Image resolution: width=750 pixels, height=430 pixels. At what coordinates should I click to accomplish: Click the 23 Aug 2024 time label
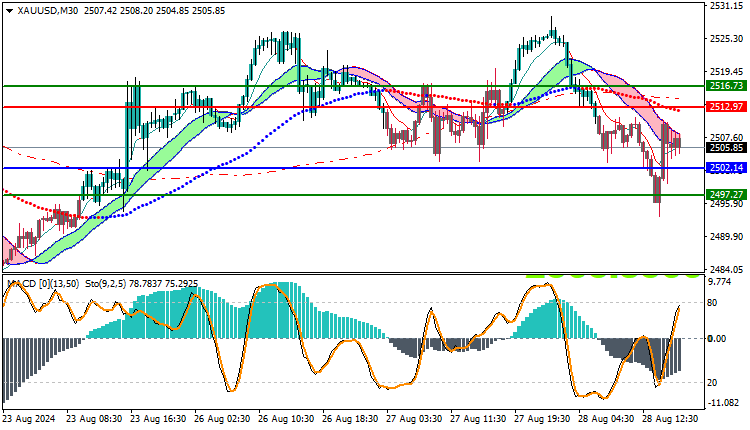[29, 419]
